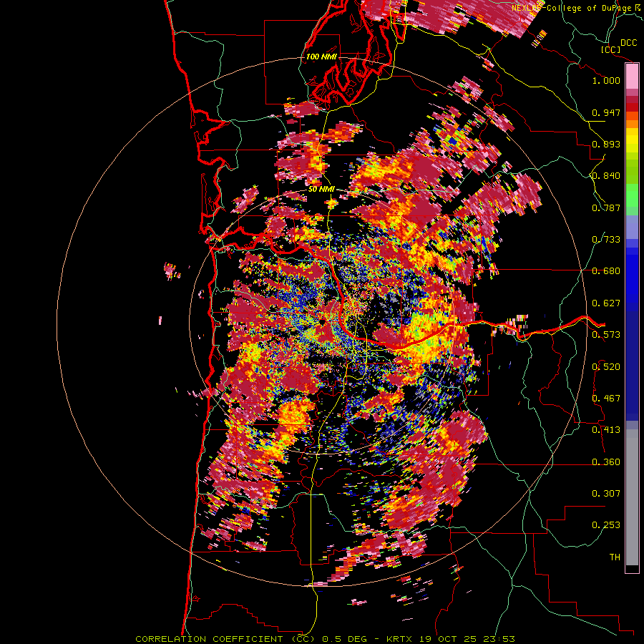Click the bright green segment of the color bar
Image resolution: width=644 pixels, height=644 pixels.
(x=632, y=195)
